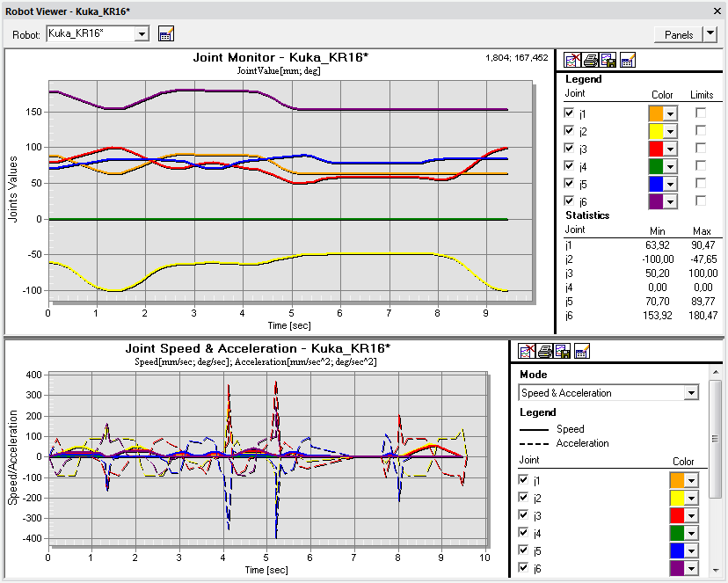This screenshot has width=728, height=583.
Task: Save the Joint Speed & Acceleration graph
Action: click(x=563, y=352)
